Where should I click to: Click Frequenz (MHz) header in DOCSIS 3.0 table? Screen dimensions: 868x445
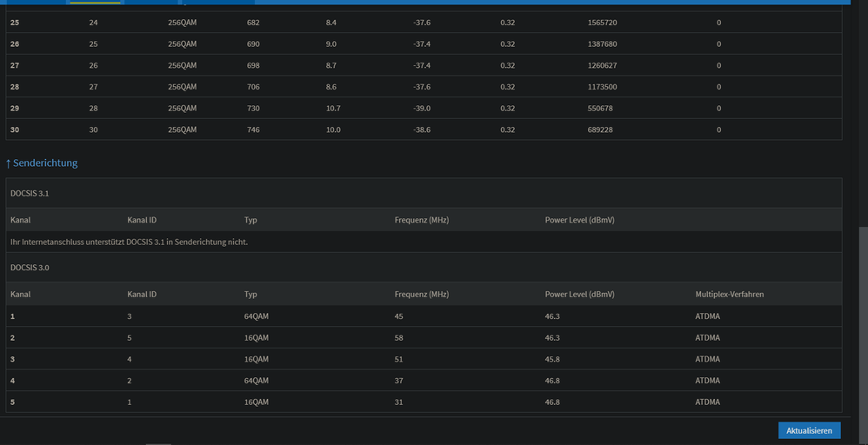(422, 295)
